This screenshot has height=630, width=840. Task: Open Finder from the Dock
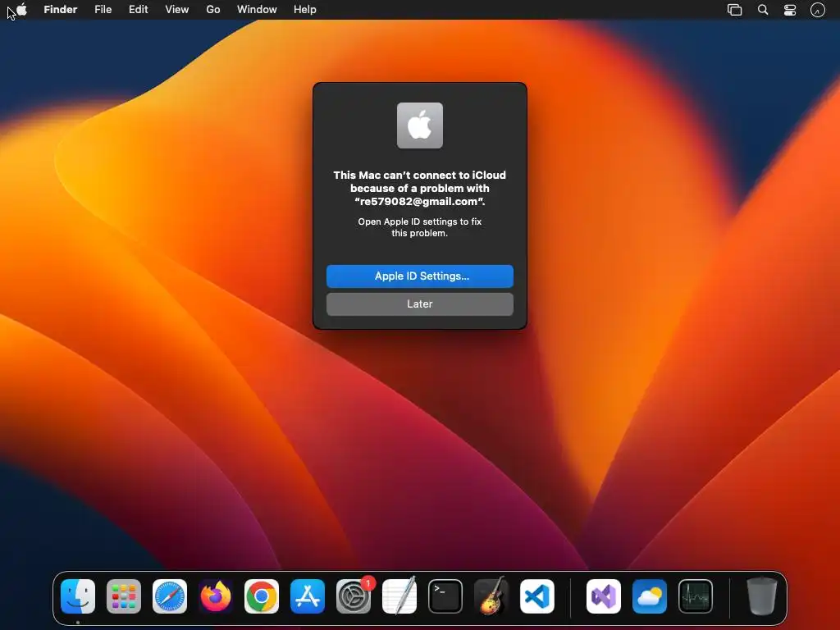click(x=78, y=596)
